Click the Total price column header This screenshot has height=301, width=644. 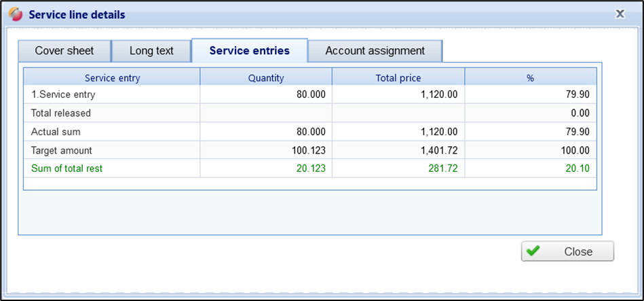(398, 78)
